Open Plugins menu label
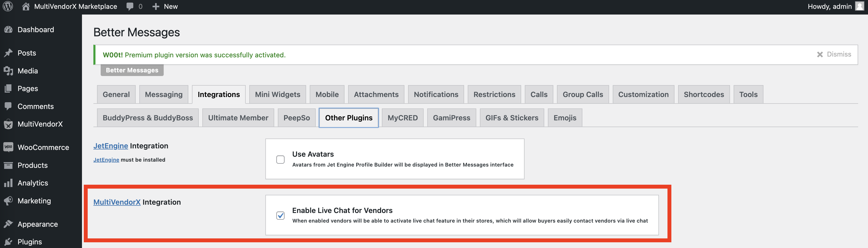The image size is (868, 248). tap(30, 242)
